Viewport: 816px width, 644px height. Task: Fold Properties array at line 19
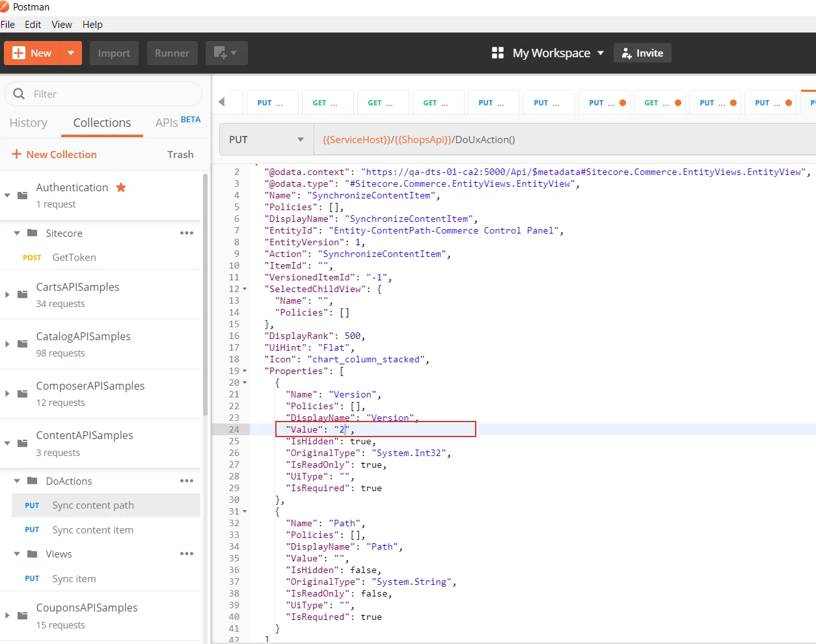coord(245,371)
